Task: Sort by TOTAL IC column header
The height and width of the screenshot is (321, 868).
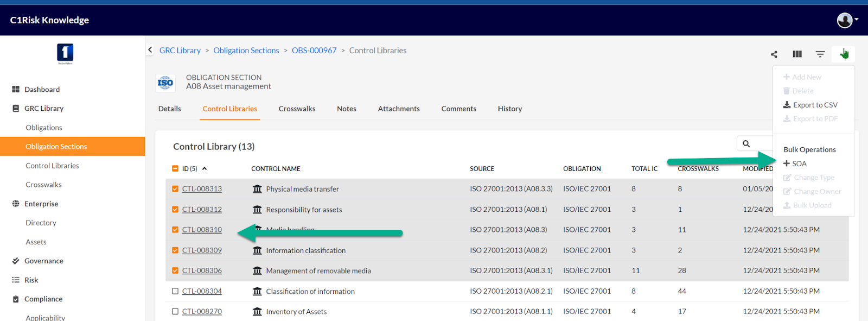Action: pos(644,169)
